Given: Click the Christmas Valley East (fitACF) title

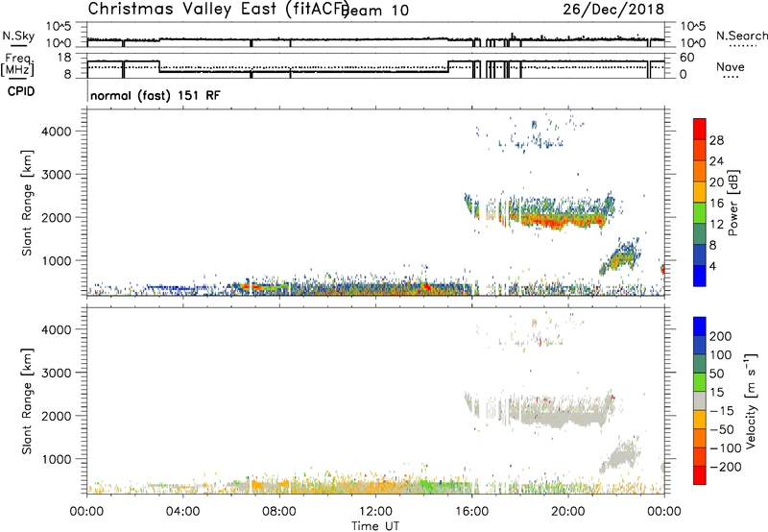Looking at the screenshot, I should (x=219, y=10).
